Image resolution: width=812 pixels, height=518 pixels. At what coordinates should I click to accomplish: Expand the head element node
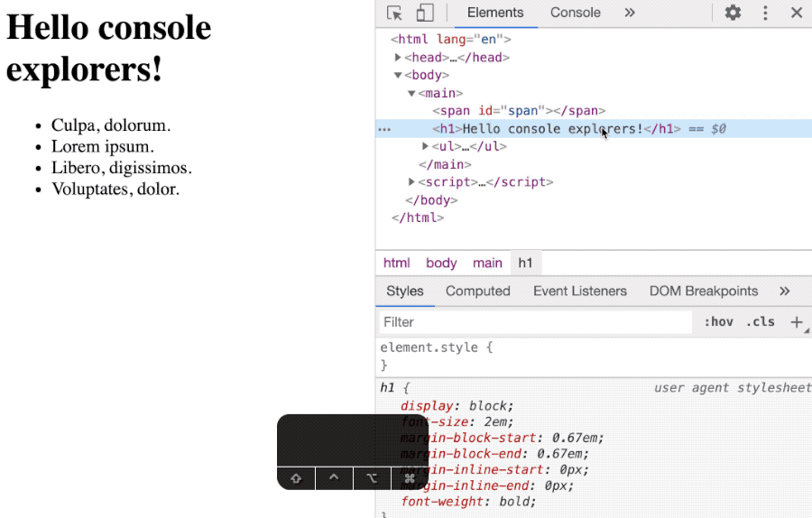(399, 58)
